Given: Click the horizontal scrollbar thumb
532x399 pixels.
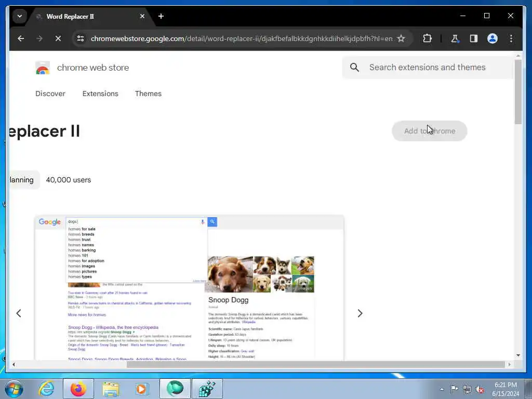Looking at the screenshot, I should coord(315,364).
